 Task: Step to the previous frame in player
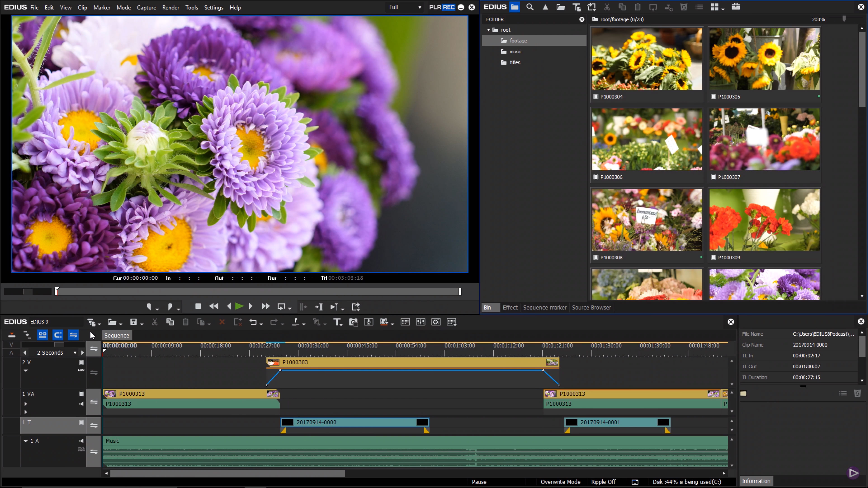point(229,306)
